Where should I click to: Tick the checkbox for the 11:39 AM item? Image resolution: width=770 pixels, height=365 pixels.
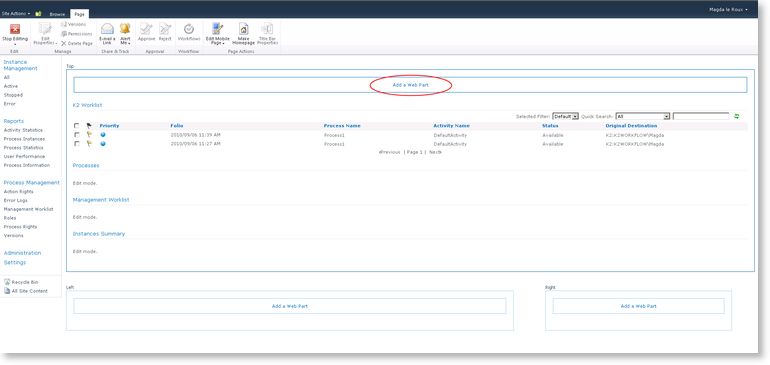coord(77,135)
